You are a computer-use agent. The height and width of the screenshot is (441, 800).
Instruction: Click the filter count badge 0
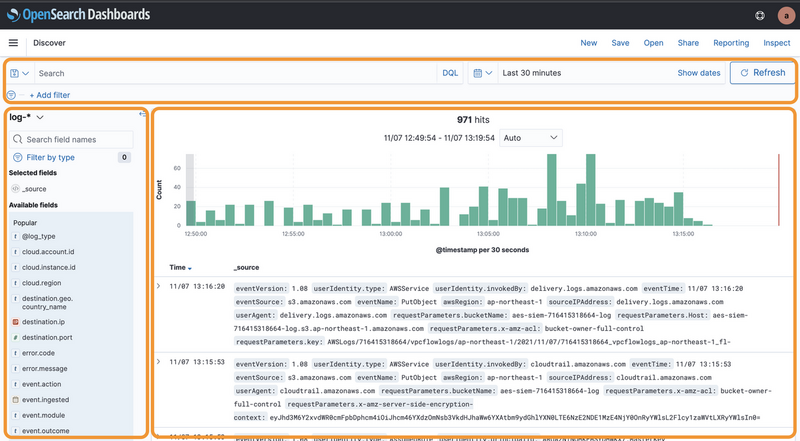click(124, 157)
